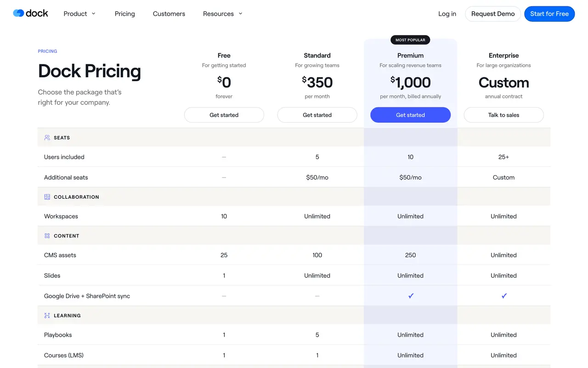The width and height of the screenshot is (588, 368).
Task: Click Get started under Standard plan
Action: click(317, 115)
